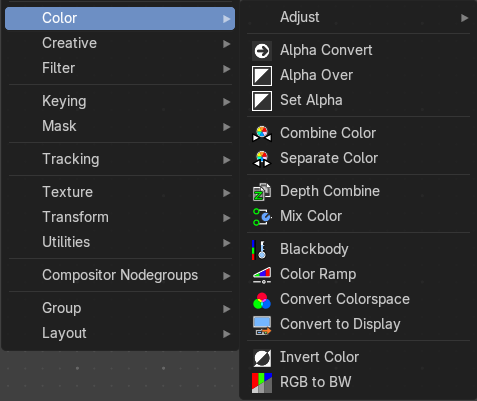Click the Convert Colorspace RGB circles icon
The width and height of the screenshot is (477, 401).
[x=262, y=300]
